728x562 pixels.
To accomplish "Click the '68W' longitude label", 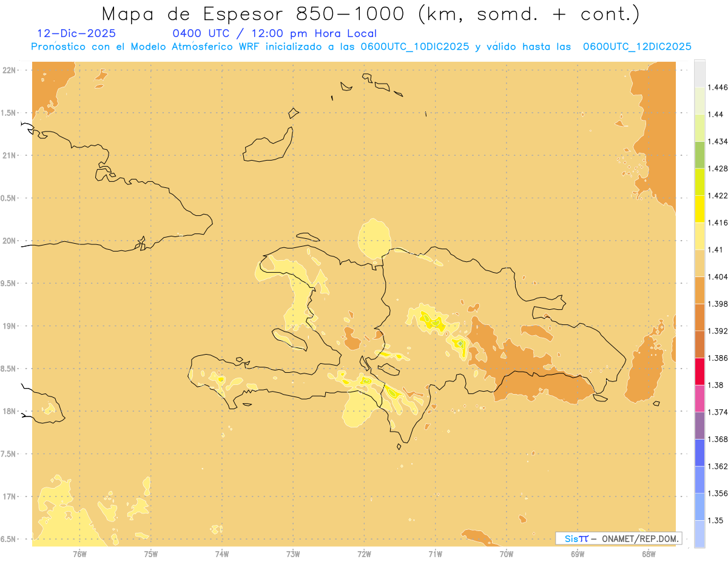I will click(x=649, y=554).
